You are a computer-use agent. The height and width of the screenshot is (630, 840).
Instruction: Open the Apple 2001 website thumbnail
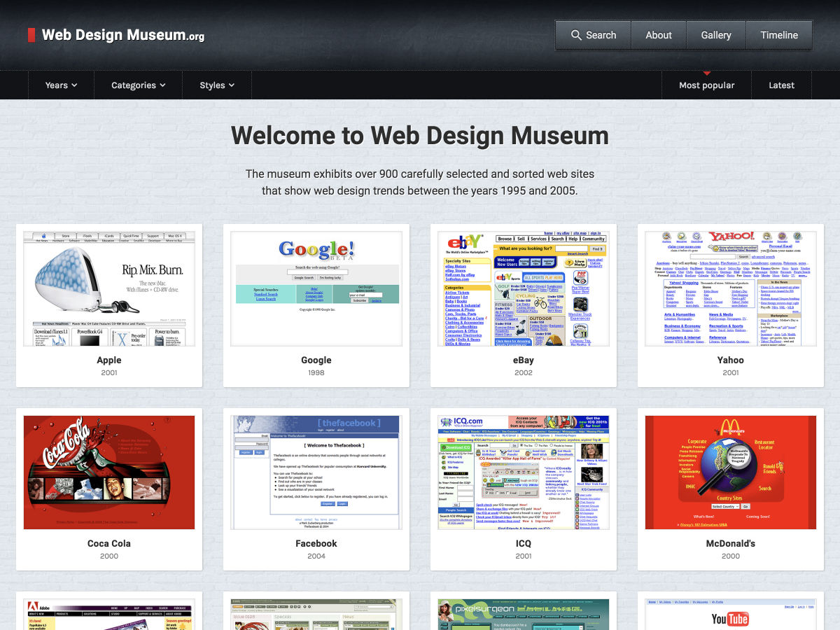(109, 288)
